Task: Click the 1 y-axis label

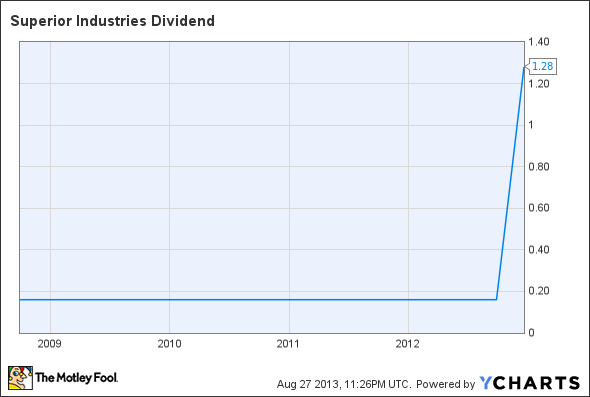Action: [531, 125]
